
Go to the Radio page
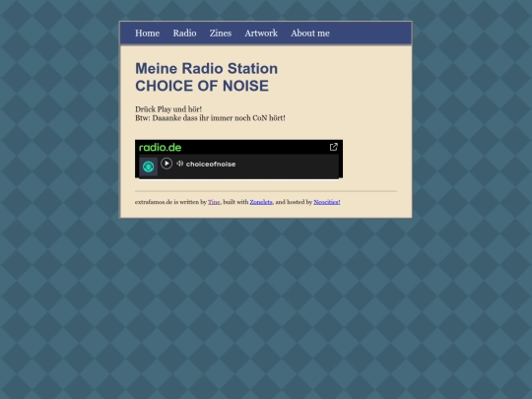(x=184, y=33)
